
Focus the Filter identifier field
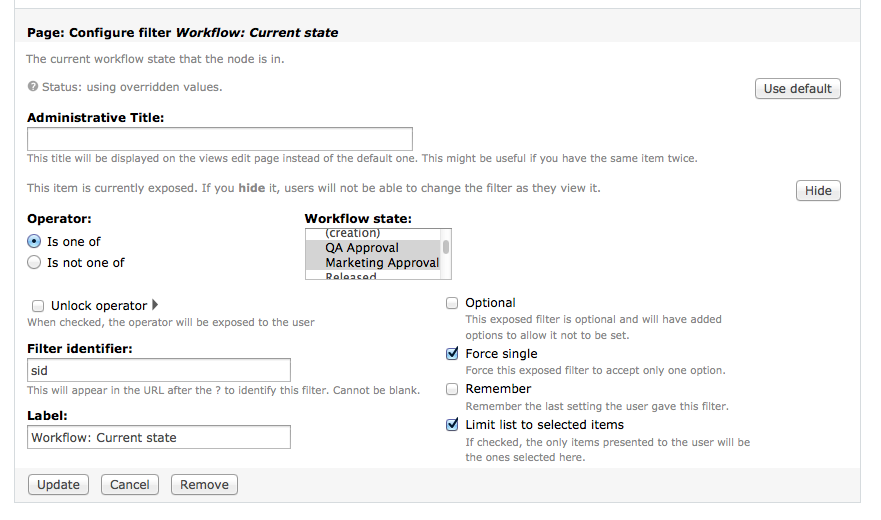click(159, 370)
